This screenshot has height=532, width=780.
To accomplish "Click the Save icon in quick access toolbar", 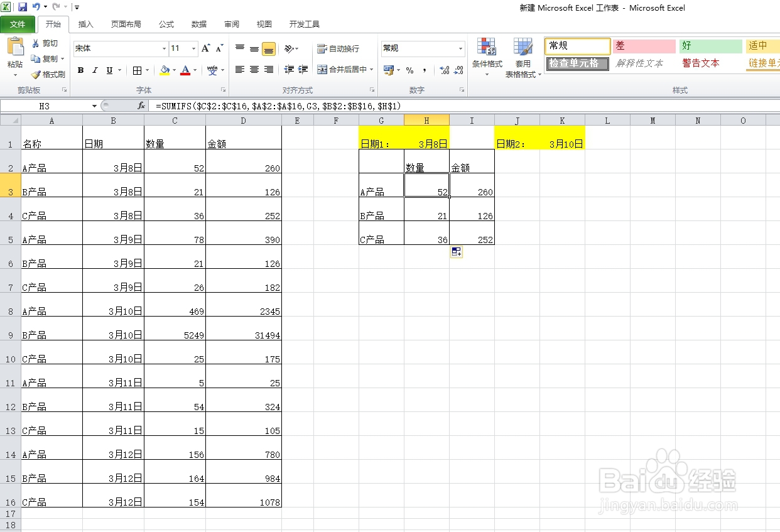I will click(x=23, y=7).
